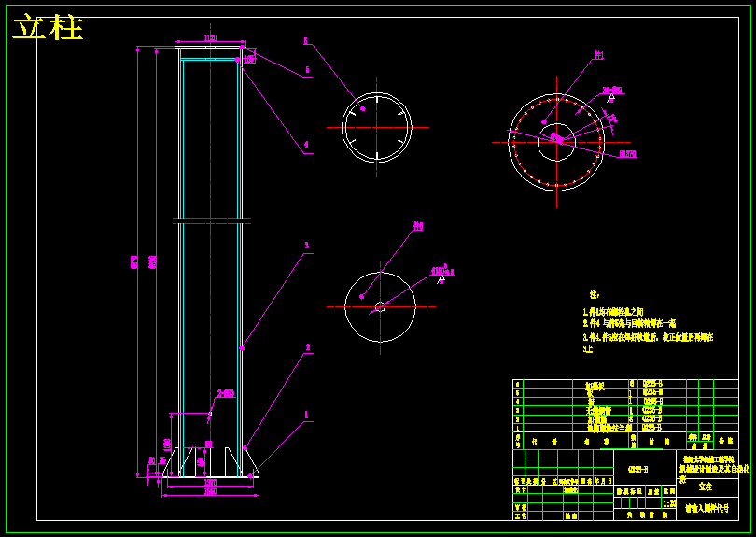Click the note line numbered 1
The image size is (756, 537).
click(x=613, y=312)
